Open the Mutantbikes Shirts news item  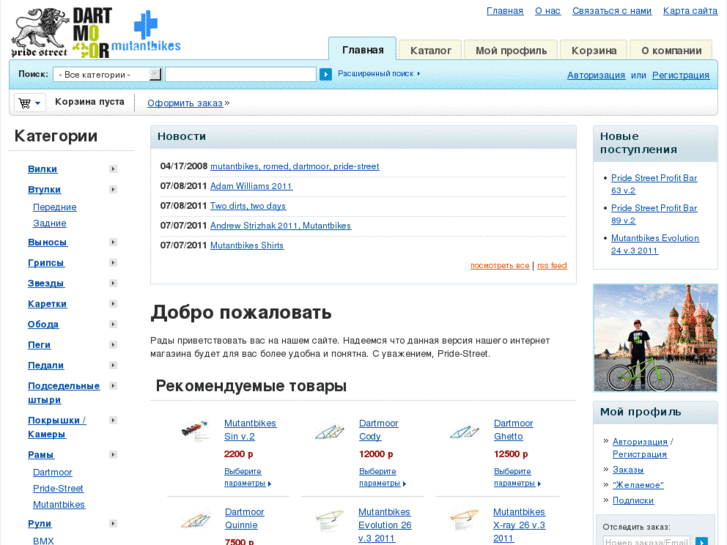tap(247, 245)
